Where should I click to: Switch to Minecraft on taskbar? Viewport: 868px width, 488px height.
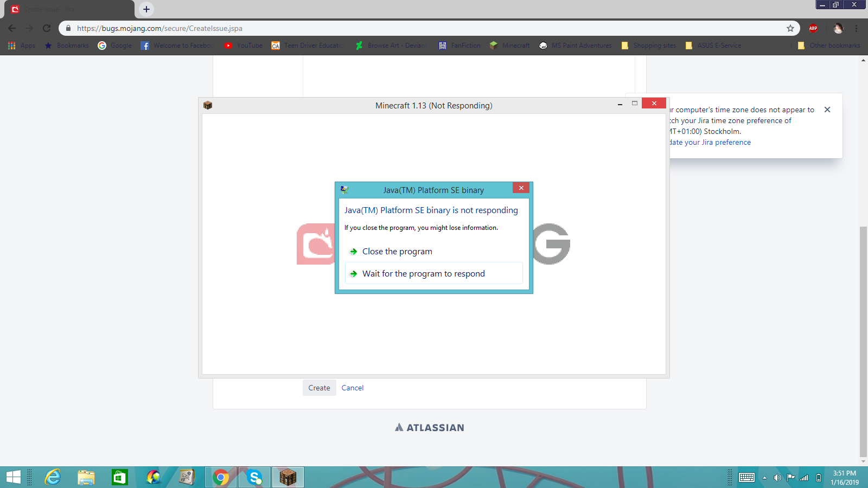[x=288, y=477]
